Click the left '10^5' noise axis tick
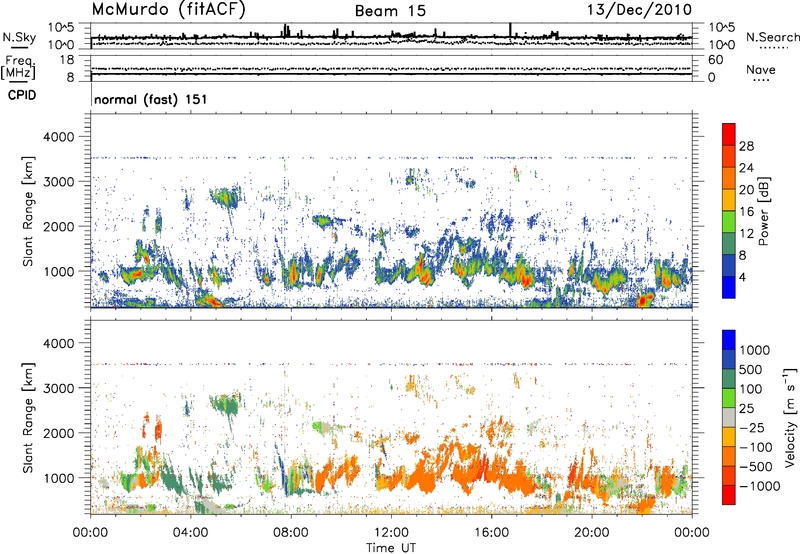Viewport: 800px width, 554px height. (x=61, y=27)
